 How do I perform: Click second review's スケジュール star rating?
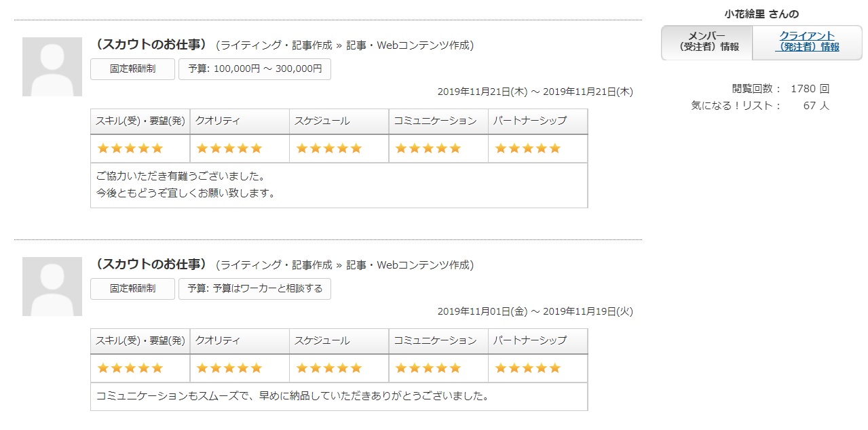click(x=329, y=368)
